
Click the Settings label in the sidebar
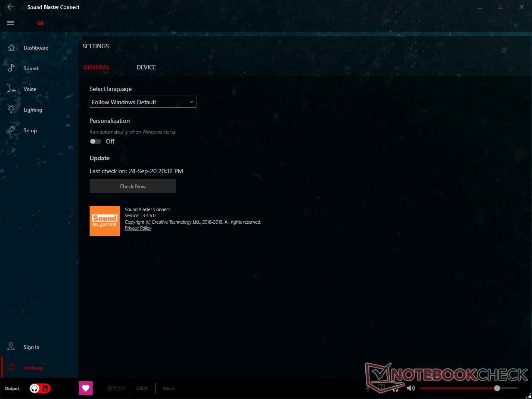(x=34, y=368)
